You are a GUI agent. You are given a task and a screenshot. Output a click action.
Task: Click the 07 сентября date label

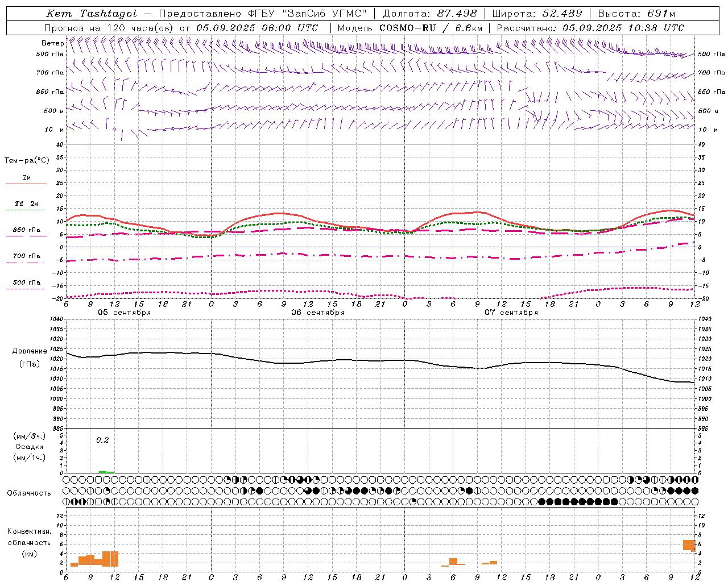pyautogui.click(x=511, y=313)
